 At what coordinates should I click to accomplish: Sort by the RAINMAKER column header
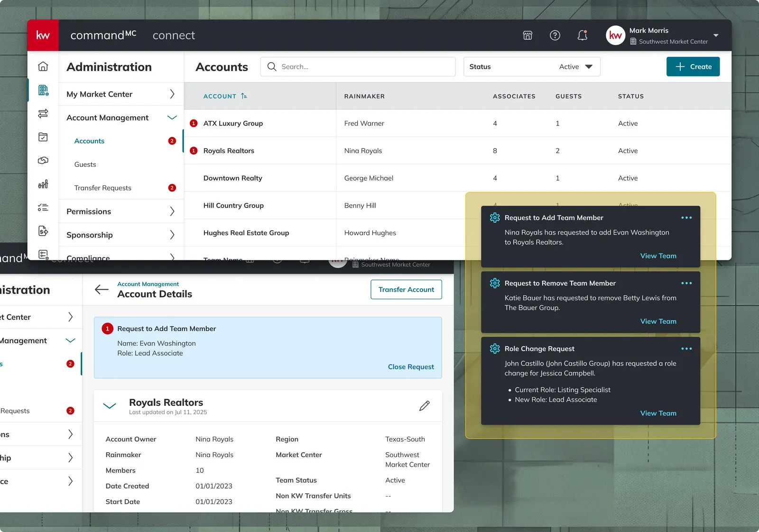pos(364,96)
